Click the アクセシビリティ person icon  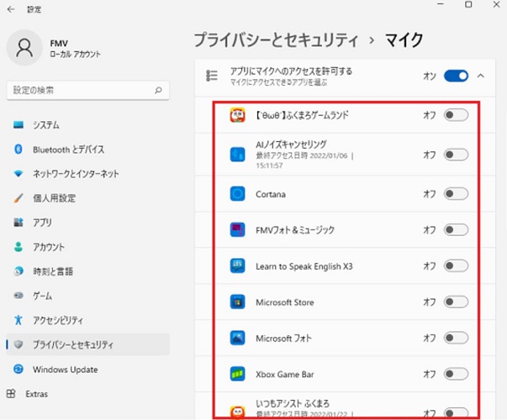pyautogui.click(x=18, y=320)
